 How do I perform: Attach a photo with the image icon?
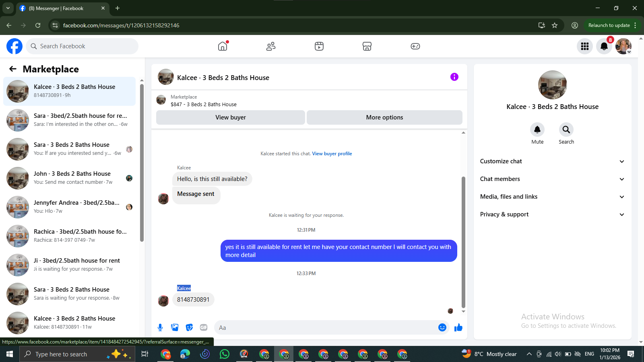point(175,327)
